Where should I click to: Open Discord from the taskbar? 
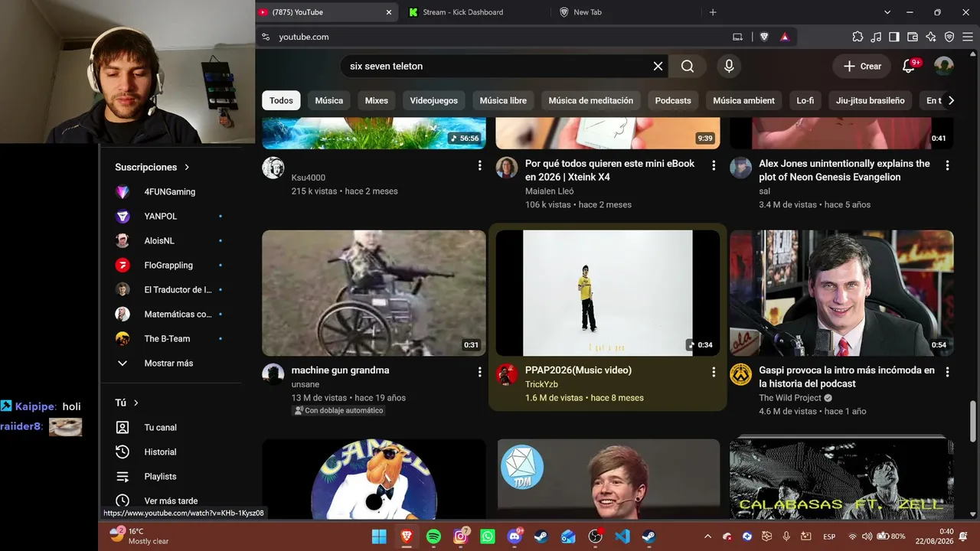[514, 536]
